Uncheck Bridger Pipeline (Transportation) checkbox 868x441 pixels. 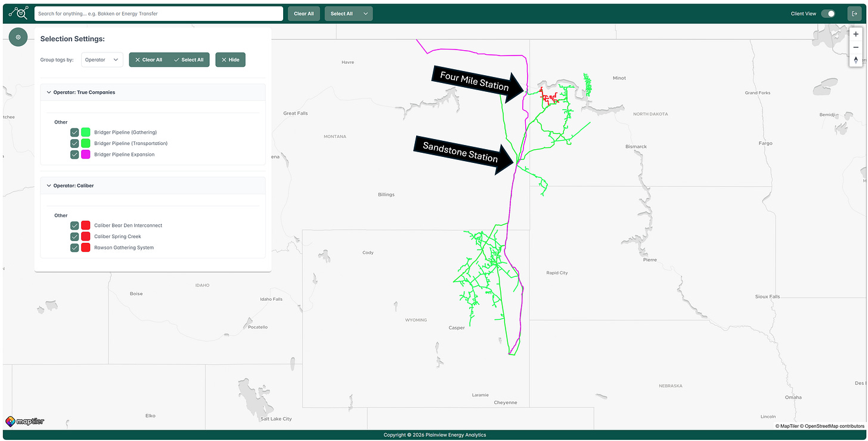pyautogui.click(x=75, y=143)
